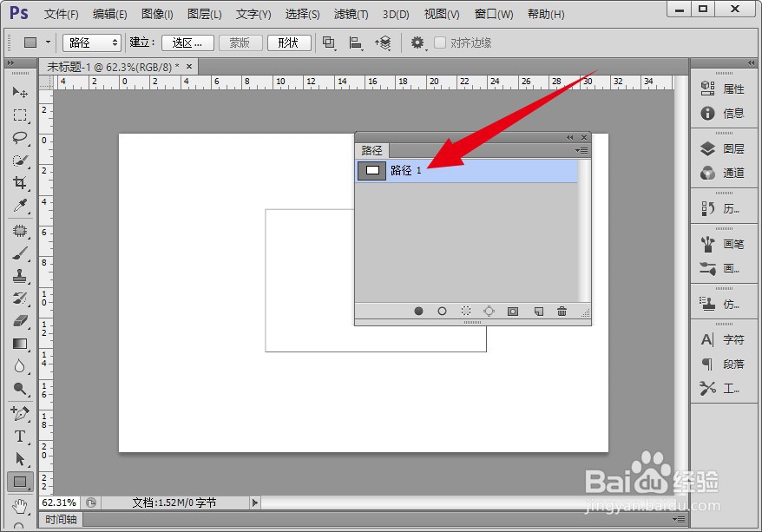Select the Dodge tool
Image resolution: width=762 pixels, height=532 pixels.
point(20,388)
